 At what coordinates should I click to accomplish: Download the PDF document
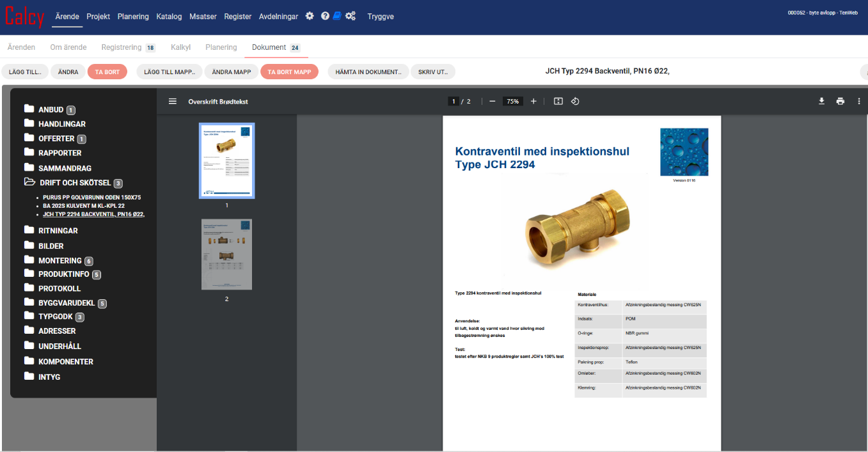coord(822,102)
